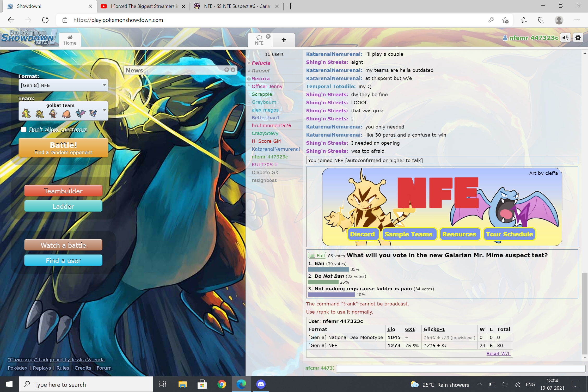Viewport: 588px width, 392px height.
Task: View site lock information icon
Action: [x=65, y=20]
